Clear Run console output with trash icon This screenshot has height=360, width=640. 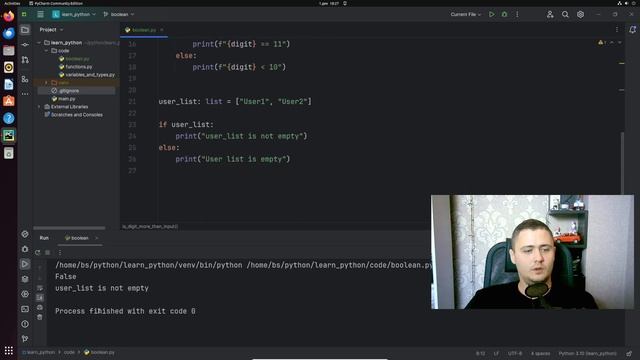tap(40, 317)
